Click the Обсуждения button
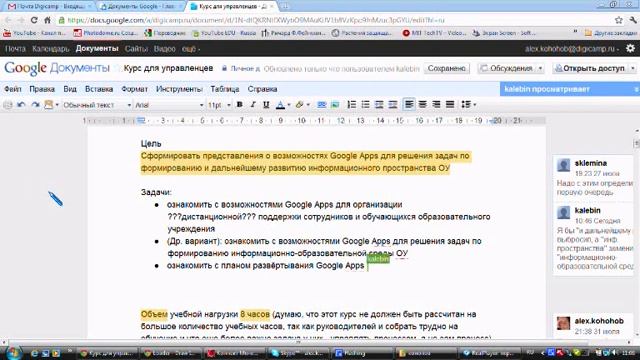The width and height of the screenshot is (640, 360). point(507,69)
